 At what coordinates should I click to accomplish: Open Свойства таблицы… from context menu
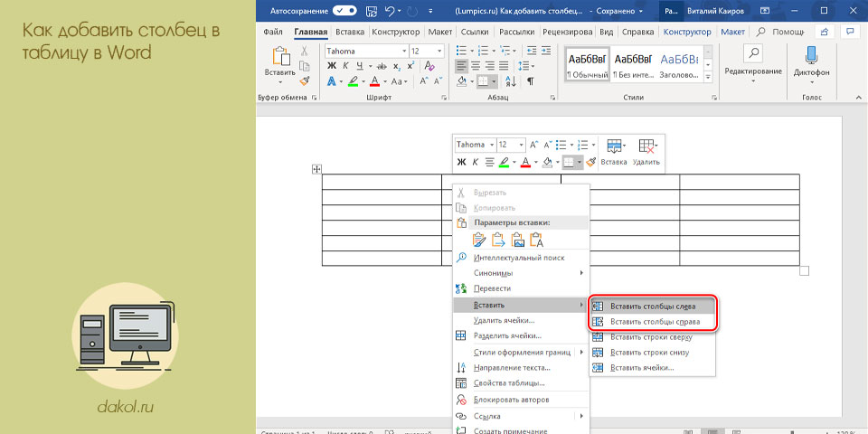[521, 383]
